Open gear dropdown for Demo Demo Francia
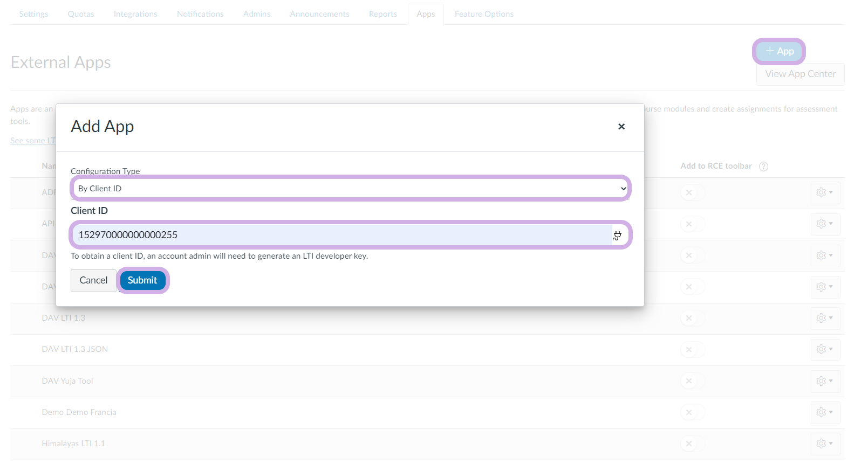Viewport: 868px width, 464px height. click(x=825, y=413)
